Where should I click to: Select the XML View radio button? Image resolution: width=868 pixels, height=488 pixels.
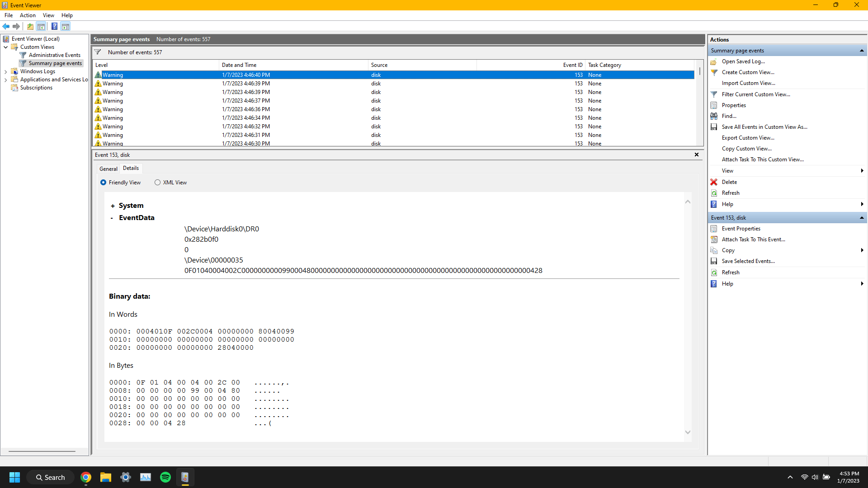[x=157, y=183]
